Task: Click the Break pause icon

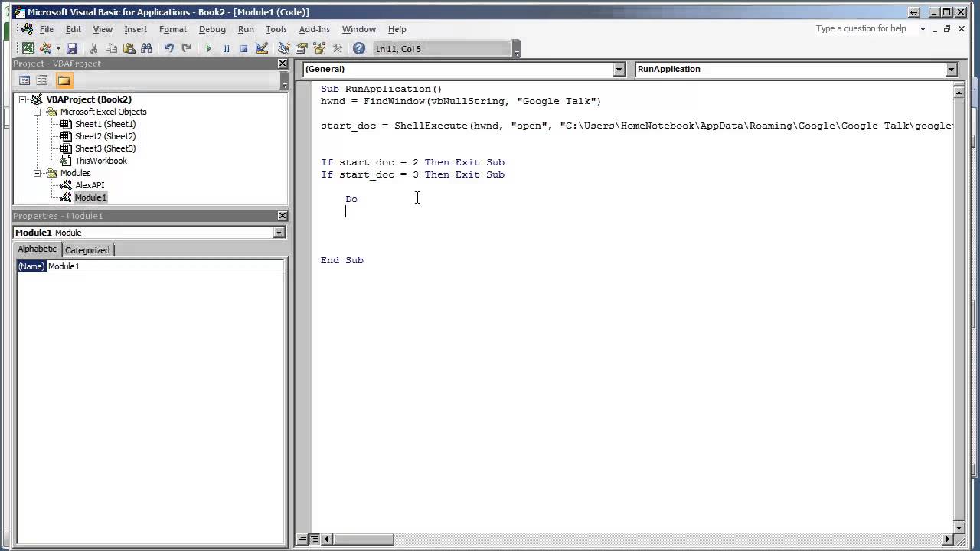Action: 226,48
